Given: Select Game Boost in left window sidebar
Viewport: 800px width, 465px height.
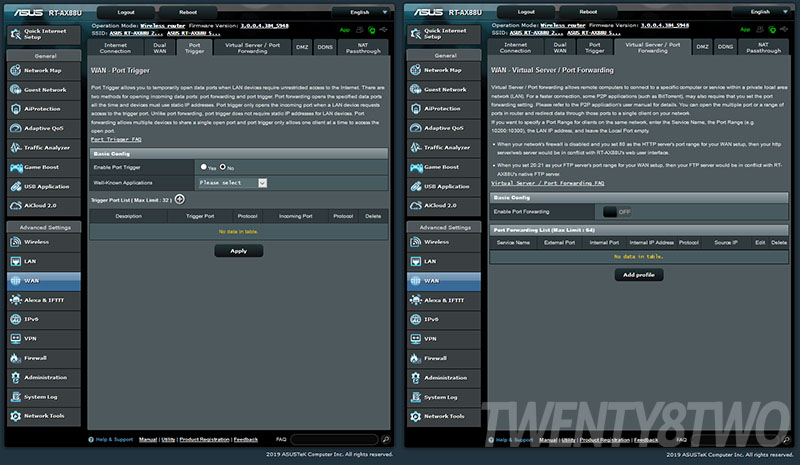Looking at the screenshot, I should coord(44,167).
